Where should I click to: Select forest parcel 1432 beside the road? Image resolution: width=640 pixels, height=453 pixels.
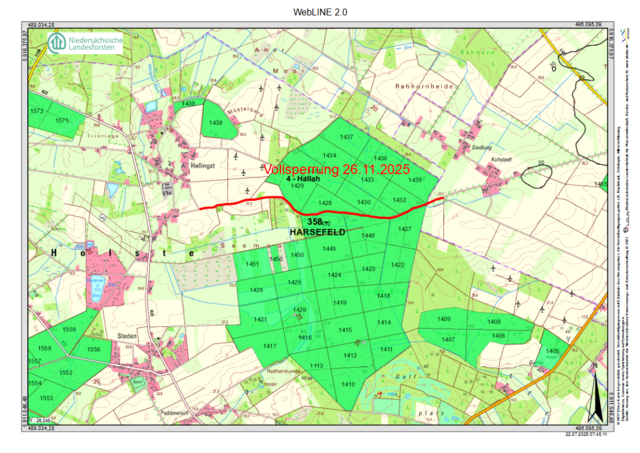399,201
